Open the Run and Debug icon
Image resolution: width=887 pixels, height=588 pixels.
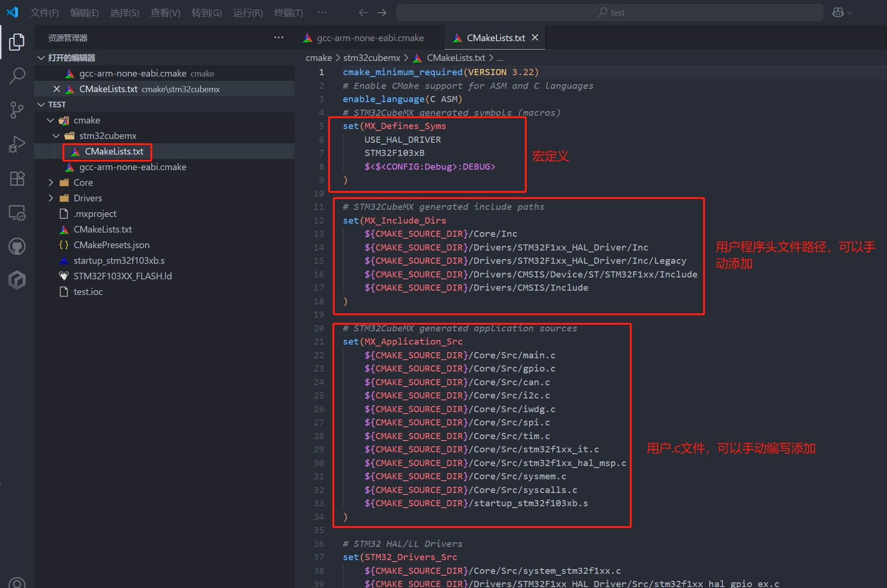17,144
